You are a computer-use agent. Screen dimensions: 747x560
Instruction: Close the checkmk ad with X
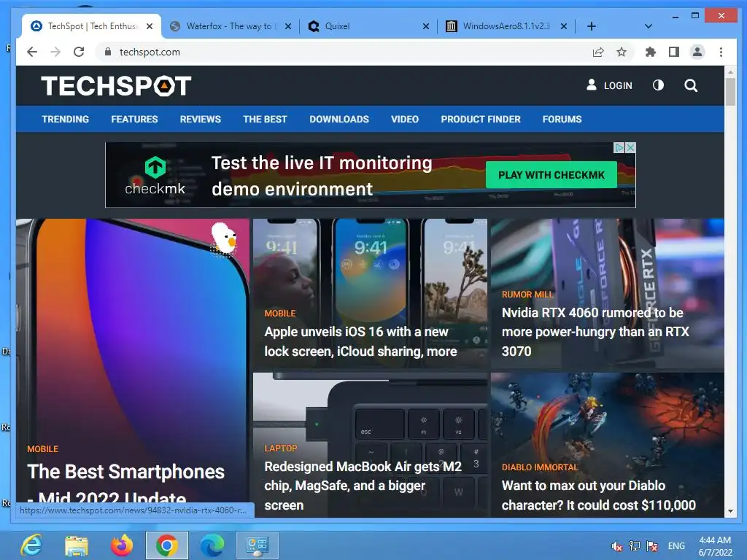pyautogui.click(x=630, y=147)
